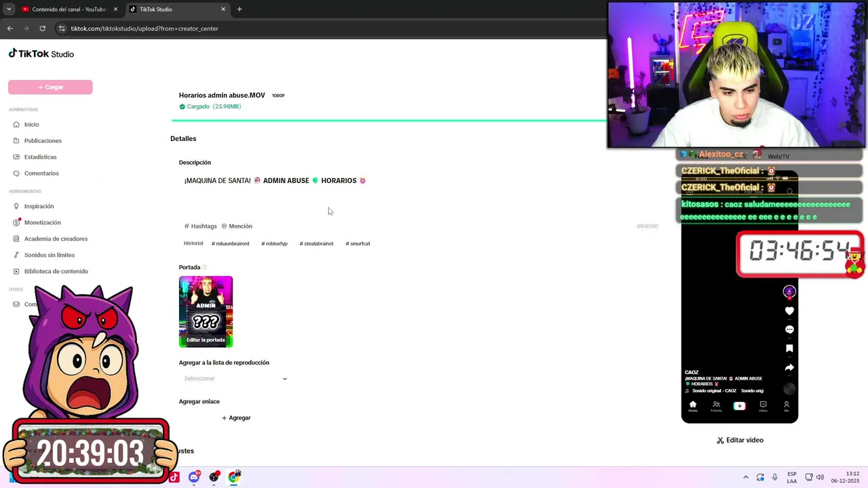Open the browser tab search dropdown
This screenshot has width=868, height=488.
(9, 9)
